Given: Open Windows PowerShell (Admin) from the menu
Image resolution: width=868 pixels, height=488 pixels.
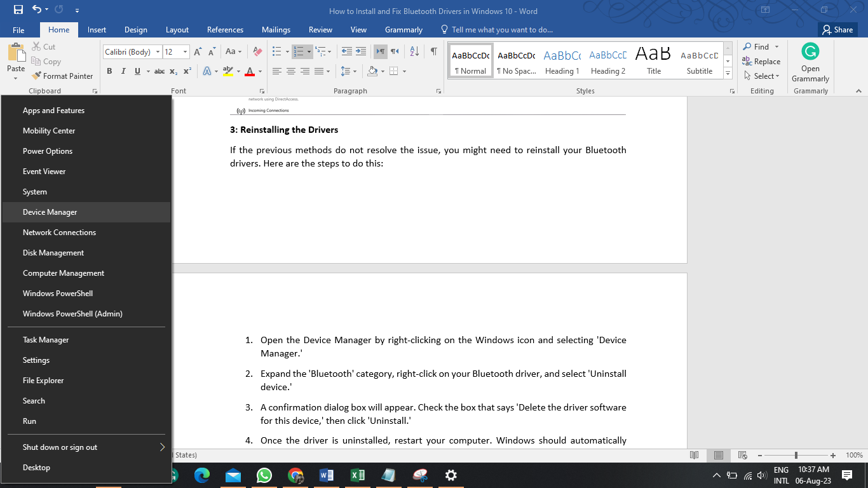Looking at the screenshot, I should coord(86,314).
